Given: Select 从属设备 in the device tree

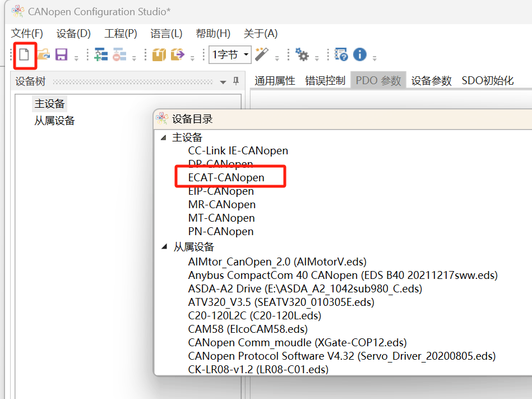Looking at the screenshot, I should [x=54, y=121].
